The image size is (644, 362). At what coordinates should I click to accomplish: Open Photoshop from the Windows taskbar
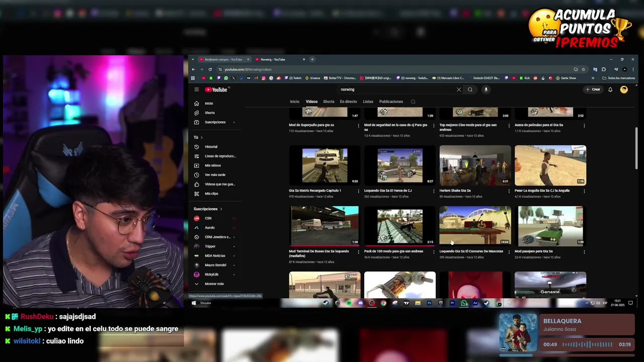click(429, 303)
